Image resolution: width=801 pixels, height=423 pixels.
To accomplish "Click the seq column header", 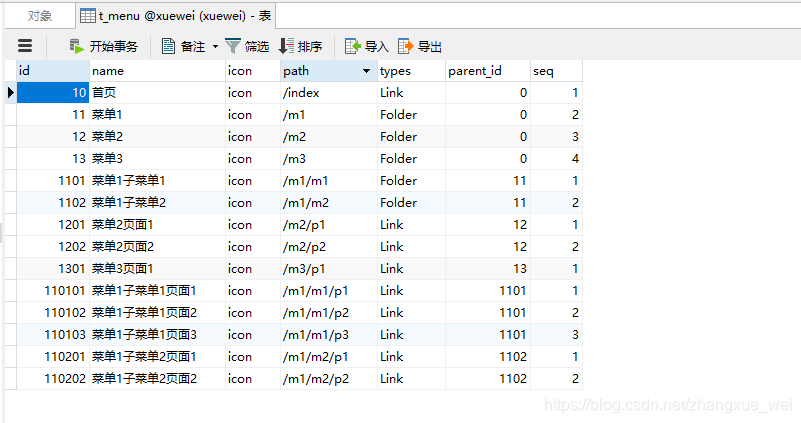I will pos(556,71).
